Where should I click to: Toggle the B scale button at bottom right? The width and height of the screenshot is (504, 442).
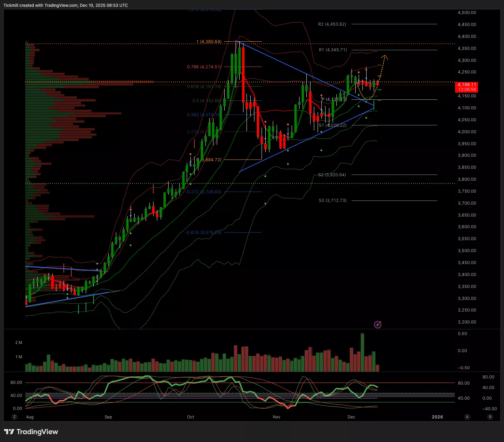pyautogui.click(x=490, y=417)
